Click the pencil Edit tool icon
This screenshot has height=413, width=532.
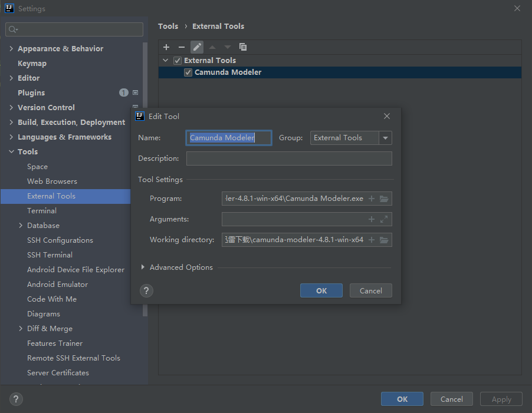coord(197,47)
